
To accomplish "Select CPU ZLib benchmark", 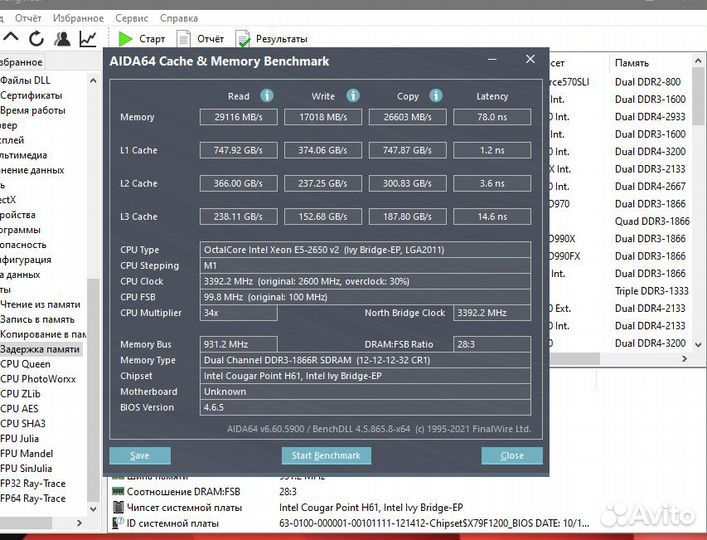I will point(20,394).
